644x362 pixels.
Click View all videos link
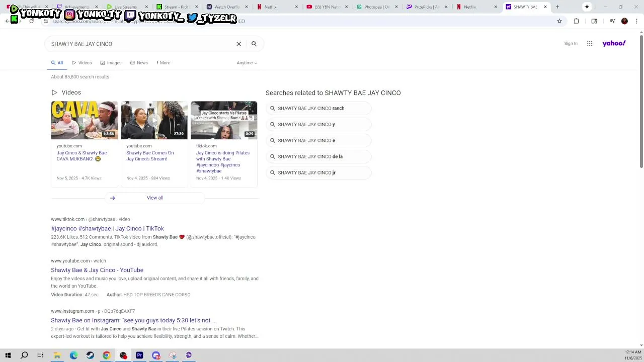(155, 198)
